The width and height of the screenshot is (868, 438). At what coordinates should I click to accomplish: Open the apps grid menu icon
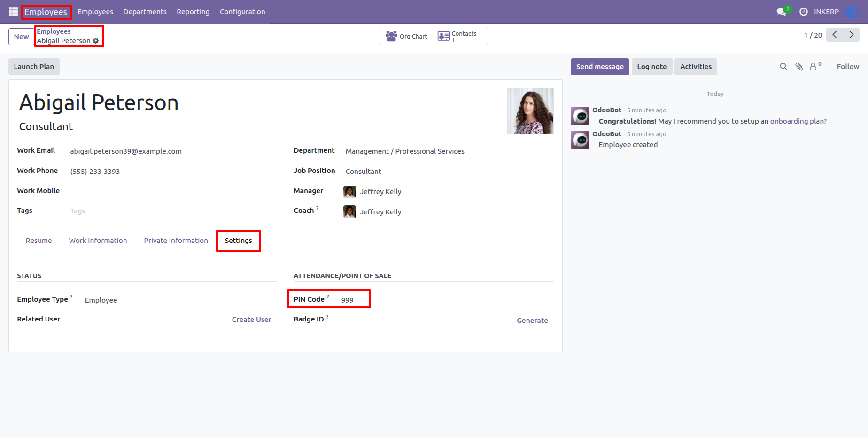pyautogui.click(x=13, y=11)
